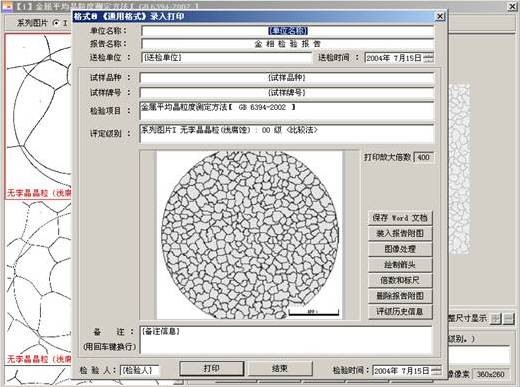Open 评级历史信息 rating history
Viewport: 520px width, 387px height.
400,312
